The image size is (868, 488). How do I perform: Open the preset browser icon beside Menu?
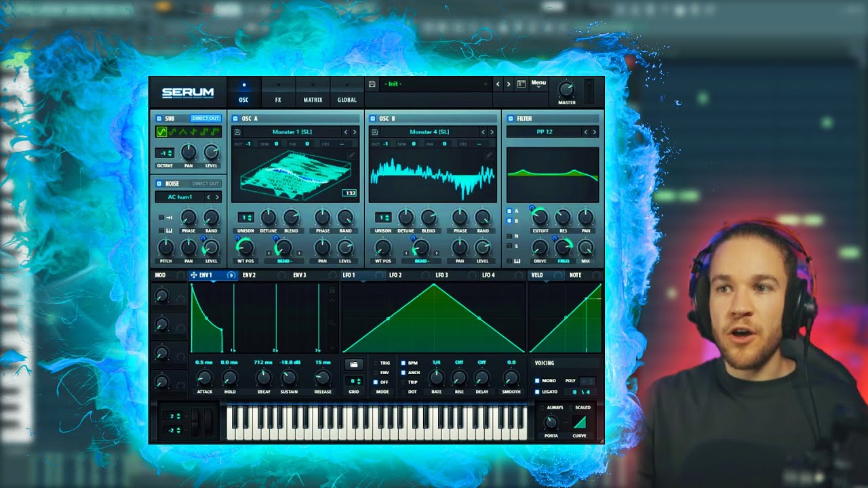(521, 84)
